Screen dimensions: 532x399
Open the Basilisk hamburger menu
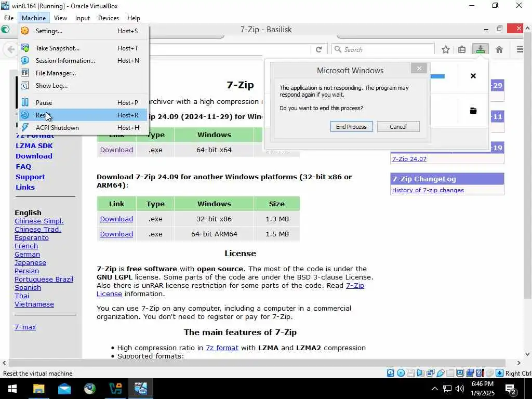520,49
